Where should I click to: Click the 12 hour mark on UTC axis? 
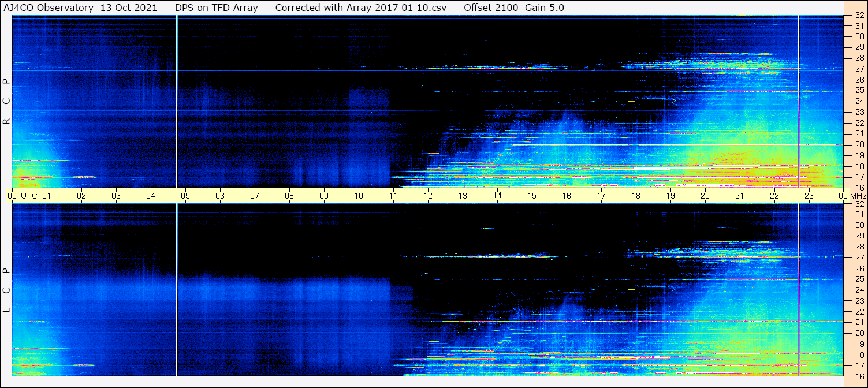click(428, 196)
